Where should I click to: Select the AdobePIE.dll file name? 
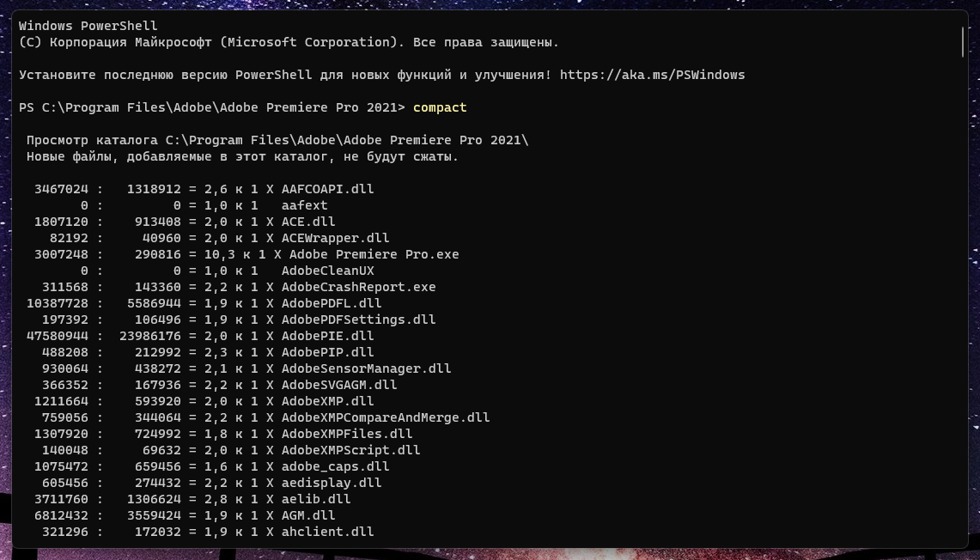click(327, 335)
